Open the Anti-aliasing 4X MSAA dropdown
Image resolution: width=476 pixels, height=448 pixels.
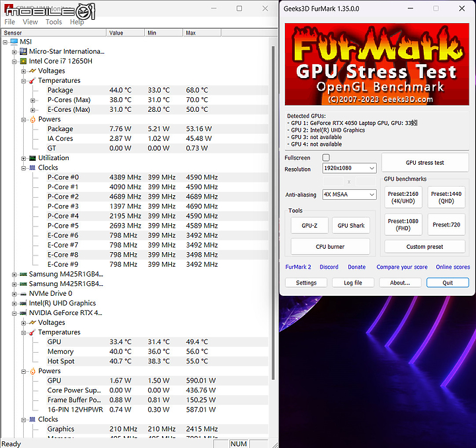pyautogui.click(x=349, y=195)
